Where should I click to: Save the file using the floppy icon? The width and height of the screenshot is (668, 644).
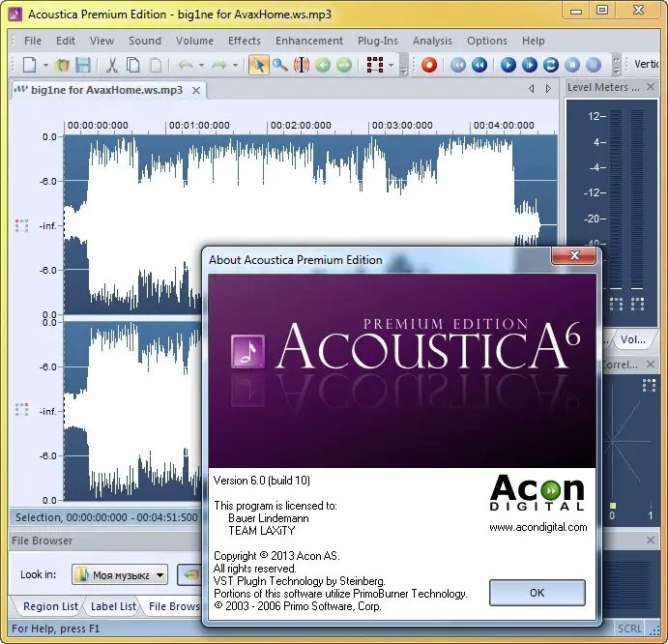83,65
